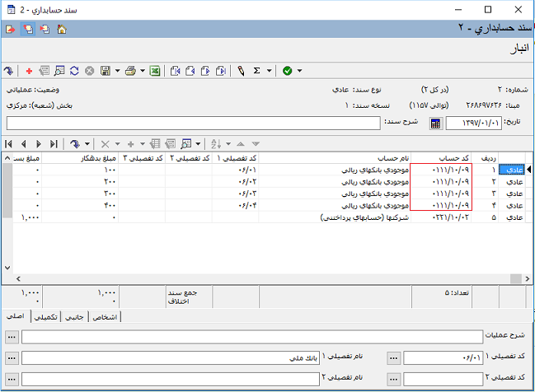Jump to first row using grid navigator
This screenshot has height=392, width=535.
[x=9, y=143]
